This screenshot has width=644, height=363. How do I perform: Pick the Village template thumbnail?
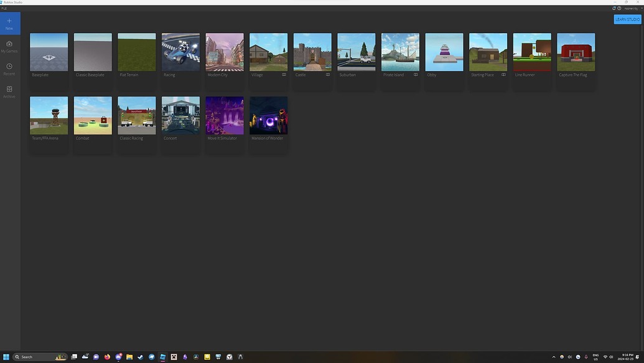tap(269, 52)
